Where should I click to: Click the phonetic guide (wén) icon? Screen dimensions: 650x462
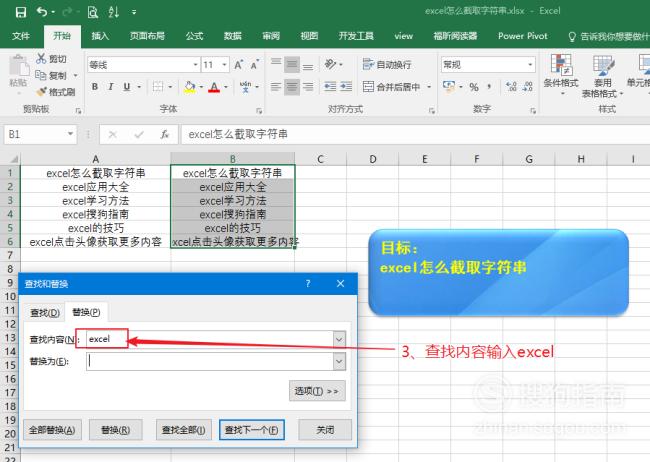click(x=245, y=87)
